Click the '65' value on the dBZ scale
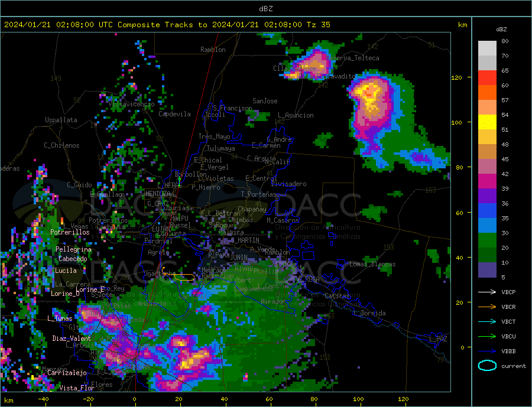The height and width of the screenshot is (407, 532). pyautogui.click(x=505, y=70)
